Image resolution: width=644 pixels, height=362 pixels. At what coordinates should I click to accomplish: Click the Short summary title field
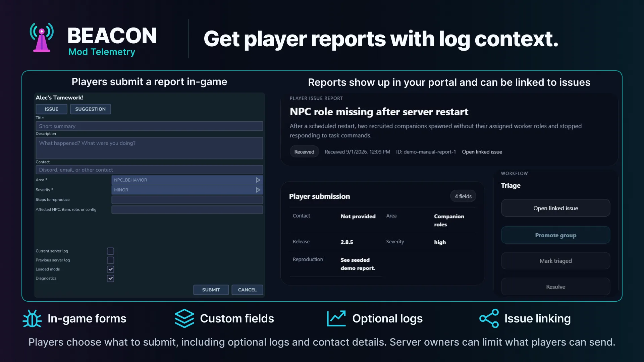tap(149, 126)
